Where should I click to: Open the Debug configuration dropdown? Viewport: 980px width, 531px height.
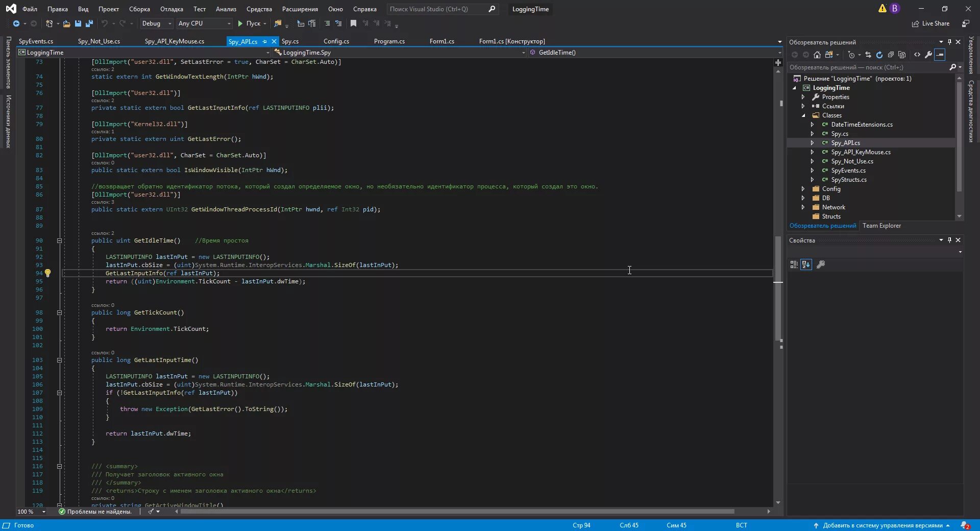pyautogui.click(x=156, y=23)
